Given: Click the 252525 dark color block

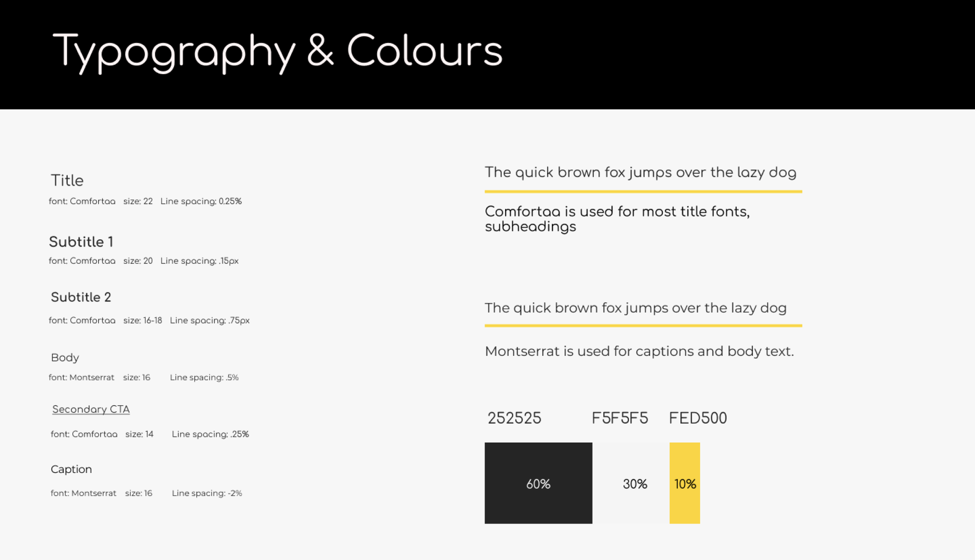Looking at the screenshot, I should [x=539, y=482].
